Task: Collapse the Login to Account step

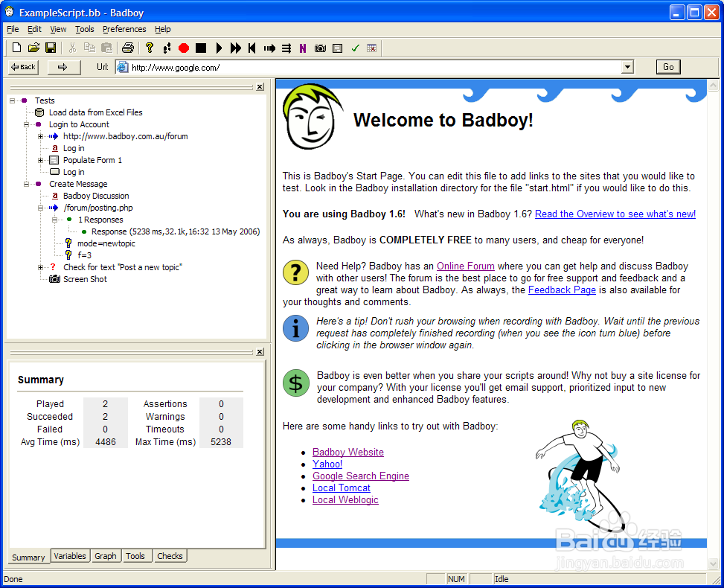Action: [26, 124]
